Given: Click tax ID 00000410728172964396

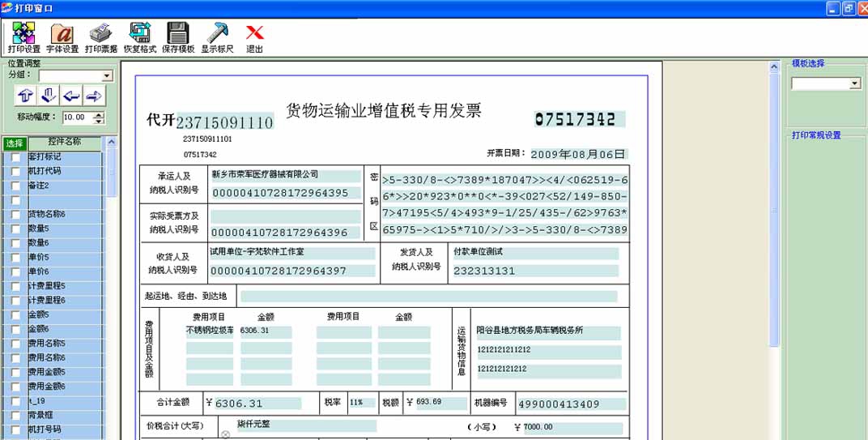Looking at the screenshot, I should (286, 233).
